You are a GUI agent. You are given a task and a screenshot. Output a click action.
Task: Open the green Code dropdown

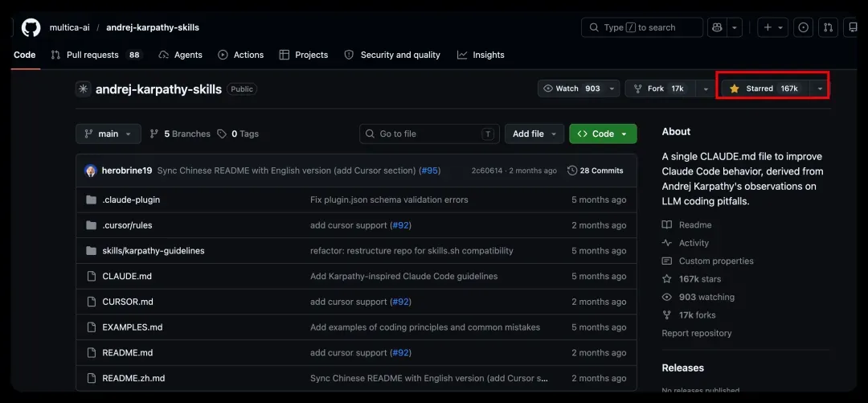coord(603,134)
